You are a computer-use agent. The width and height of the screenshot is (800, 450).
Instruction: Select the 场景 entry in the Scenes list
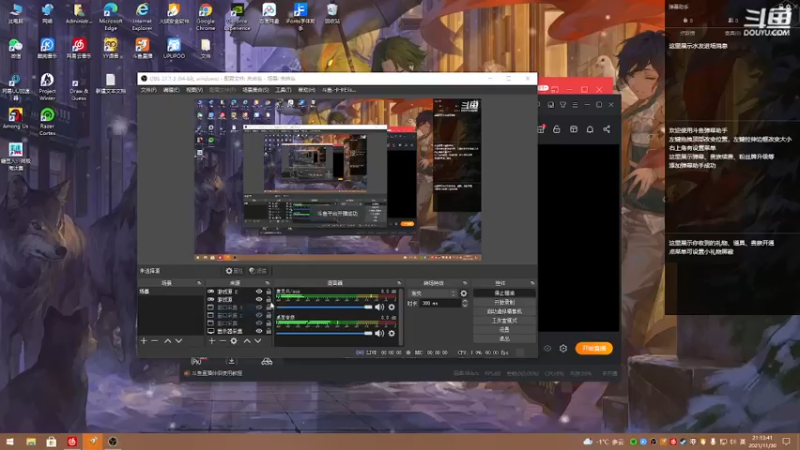(170, 291)
